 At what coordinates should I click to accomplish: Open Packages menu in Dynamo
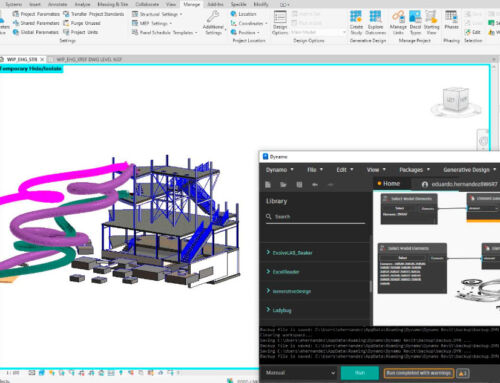tap(414, 170)
